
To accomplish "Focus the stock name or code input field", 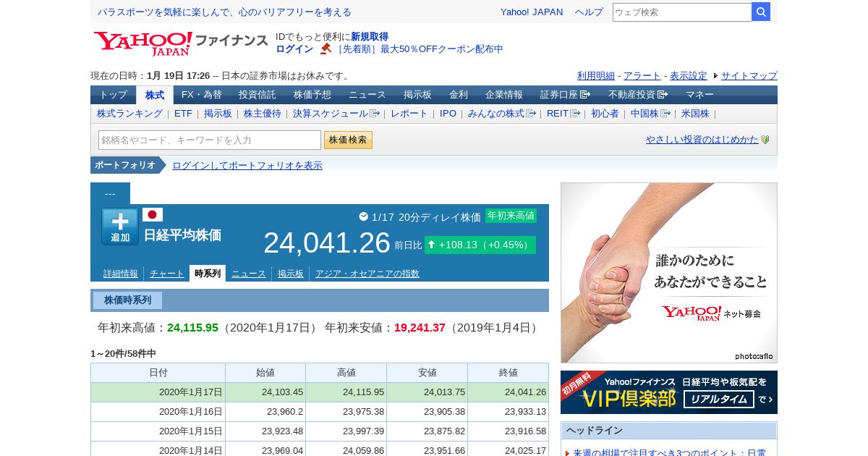I will pyautogui.click(x=210, y=140).
